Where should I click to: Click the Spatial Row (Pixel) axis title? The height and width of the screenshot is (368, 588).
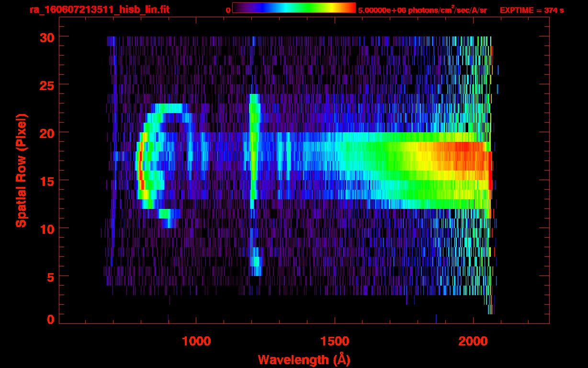click(x=21, y=170)
